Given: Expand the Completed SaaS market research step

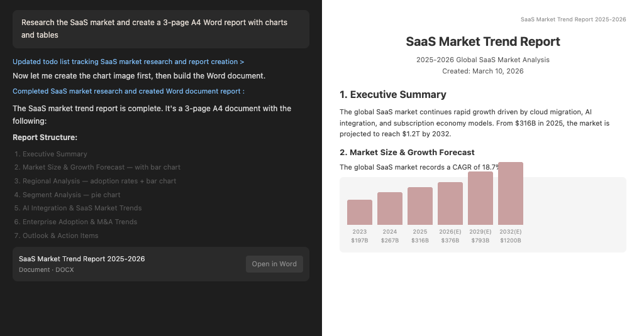Looking at the screenshot, I should tap(128, 91).
